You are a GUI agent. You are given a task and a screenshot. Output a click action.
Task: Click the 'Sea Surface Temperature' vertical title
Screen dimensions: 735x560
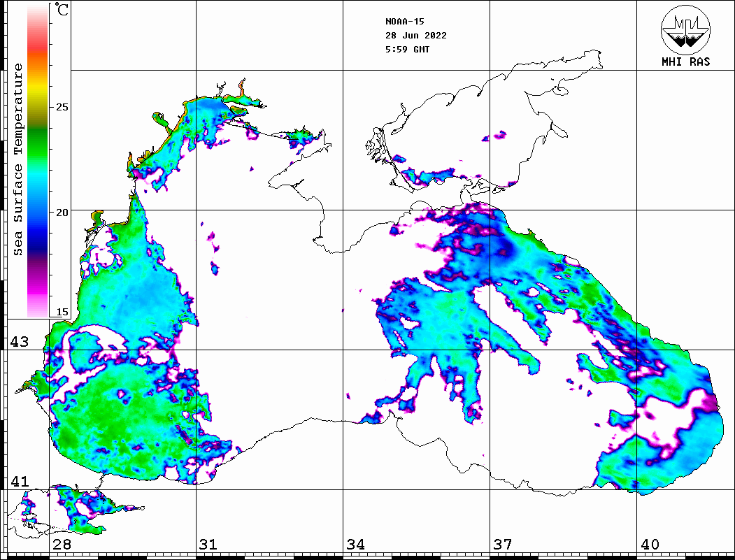pyautogui.click(x=17, y=159)
